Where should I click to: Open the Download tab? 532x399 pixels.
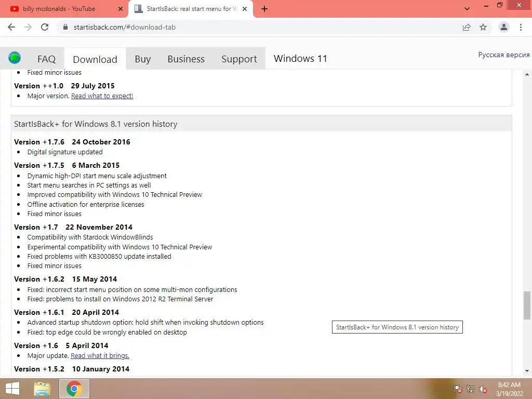click(95, 59)
